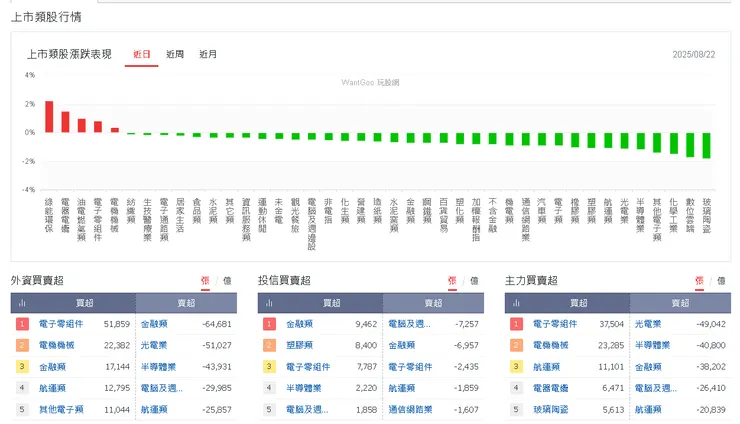Click chart icon in 外資買賣超 table header
Viewport: 740px width, 424px height.
pos(22,303)
